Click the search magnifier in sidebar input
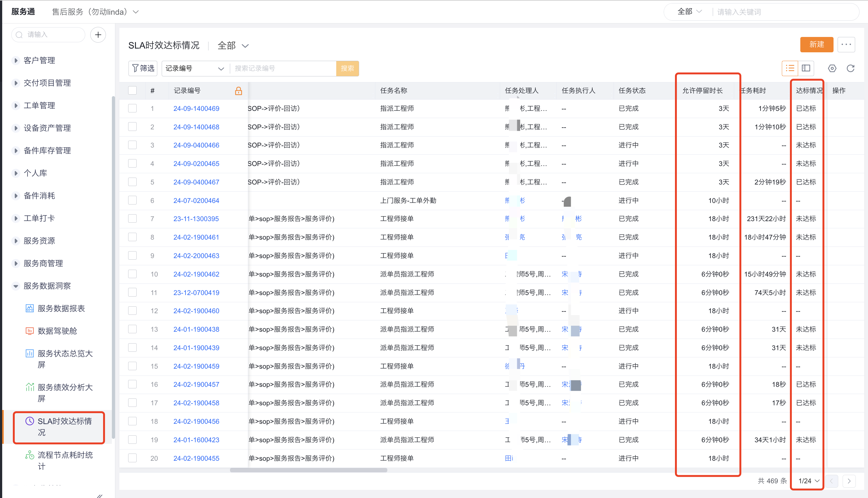Image resolution: width=868 pixels, height=498 pixels. [x=19, y=35]
